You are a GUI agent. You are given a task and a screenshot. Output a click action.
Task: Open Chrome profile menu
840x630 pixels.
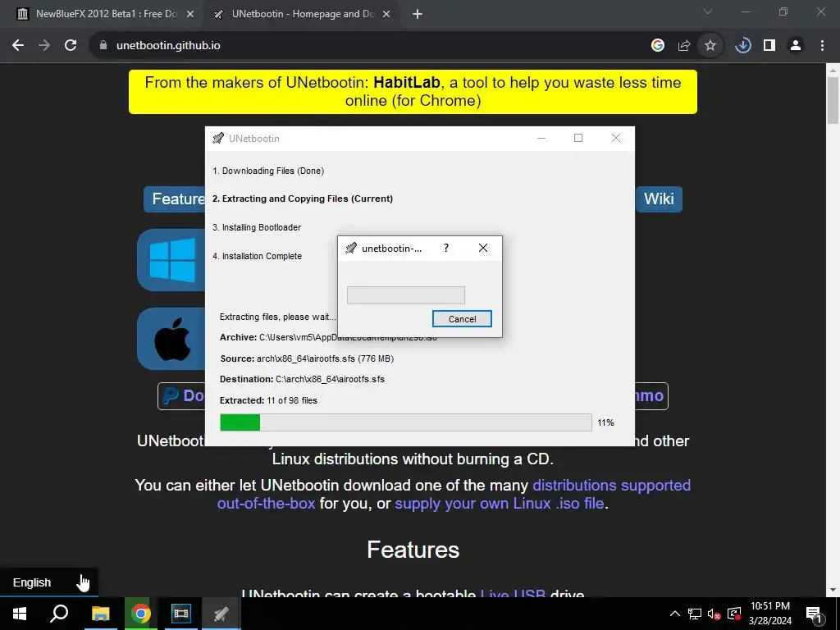click(796, 46)
